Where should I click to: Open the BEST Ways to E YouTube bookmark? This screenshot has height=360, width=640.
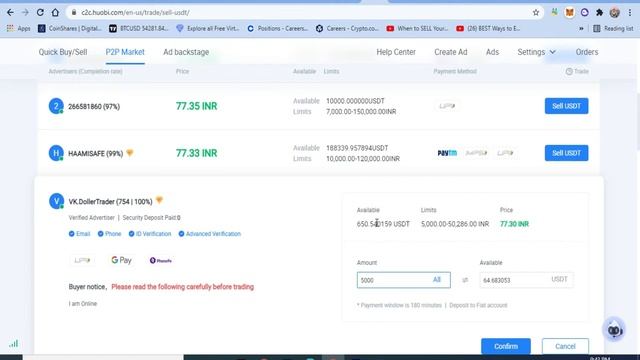pyautogui.click(x=488, y=29)
